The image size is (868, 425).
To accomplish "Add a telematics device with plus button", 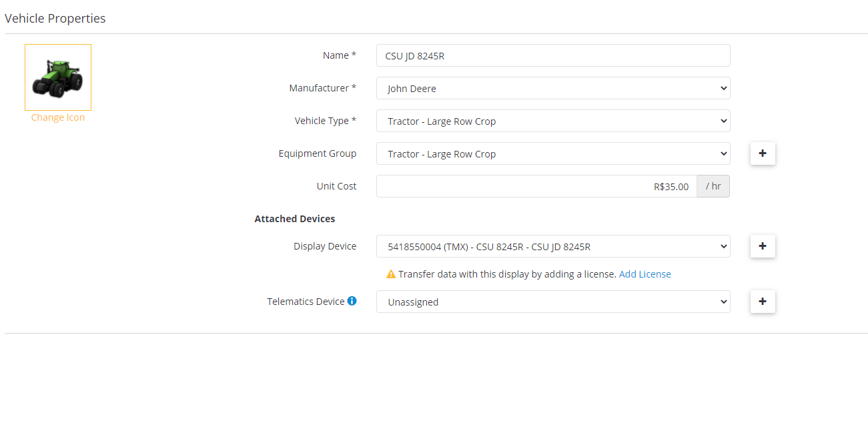I will click(762, 302).
